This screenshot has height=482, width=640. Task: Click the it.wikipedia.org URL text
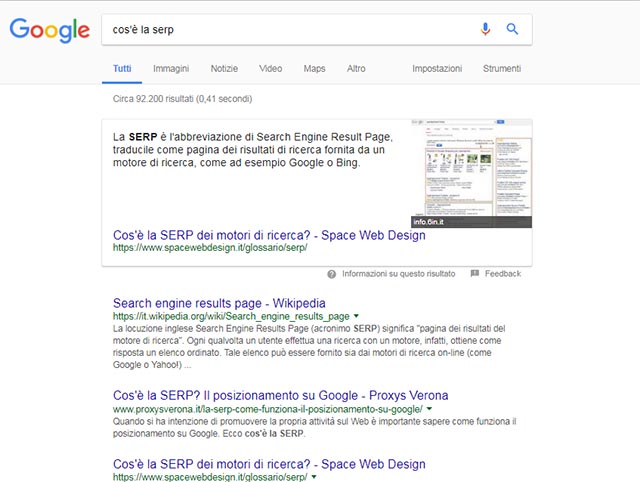coord(231,316)
